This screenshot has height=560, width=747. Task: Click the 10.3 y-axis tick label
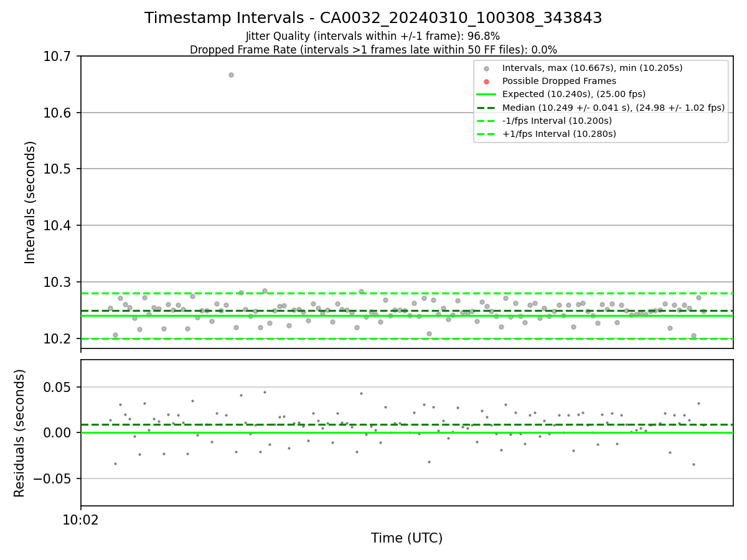58,282
